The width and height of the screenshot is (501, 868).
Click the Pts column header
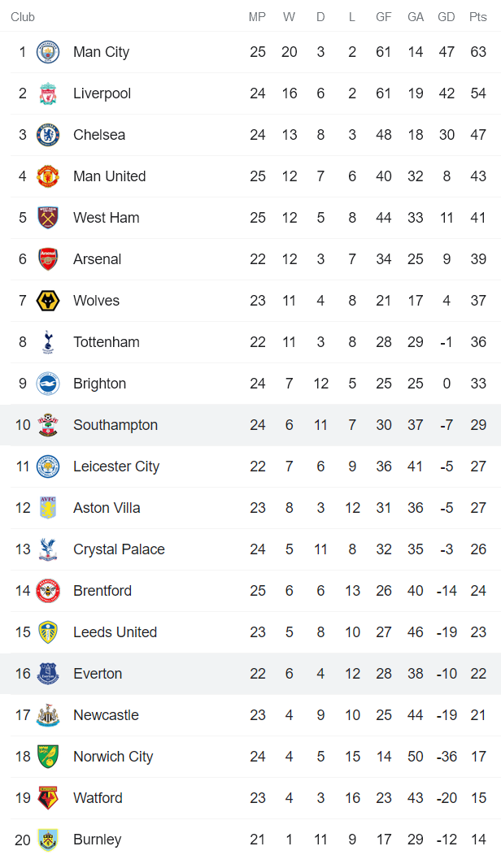pos(477,17)
